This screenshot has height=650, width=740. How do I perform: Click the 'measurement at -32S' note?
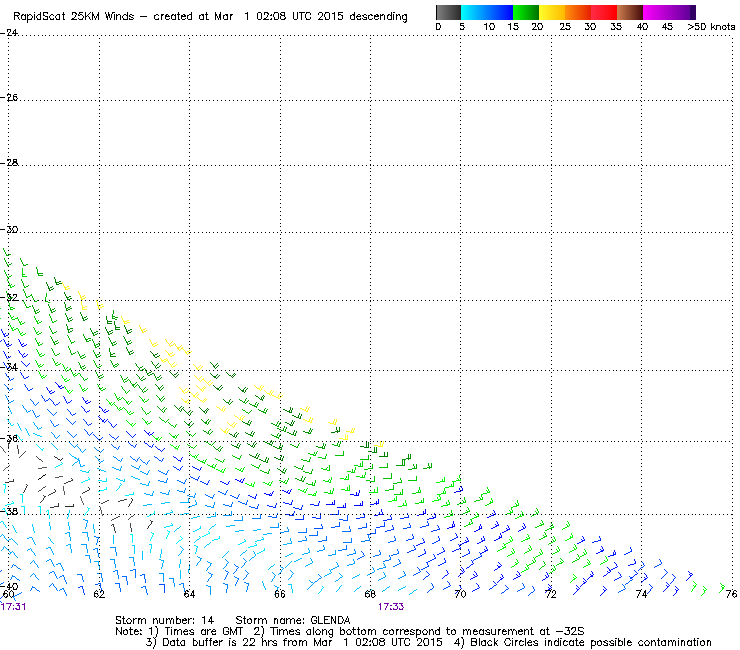(x=523, y=632)
